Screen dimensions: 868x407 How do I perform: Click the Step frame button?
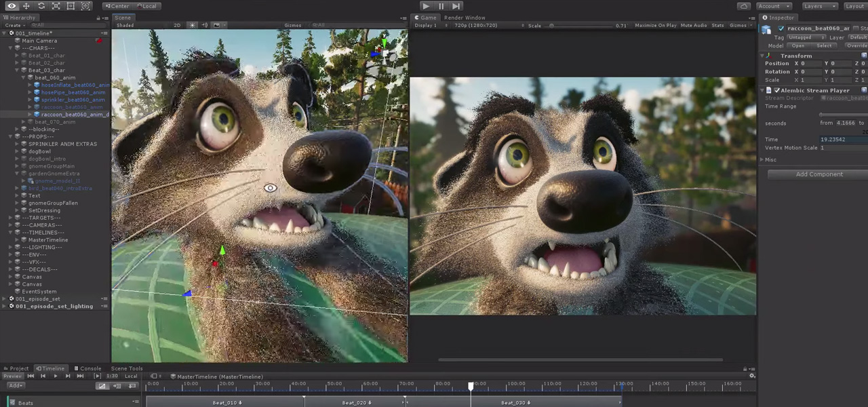(x=456, y=6)
